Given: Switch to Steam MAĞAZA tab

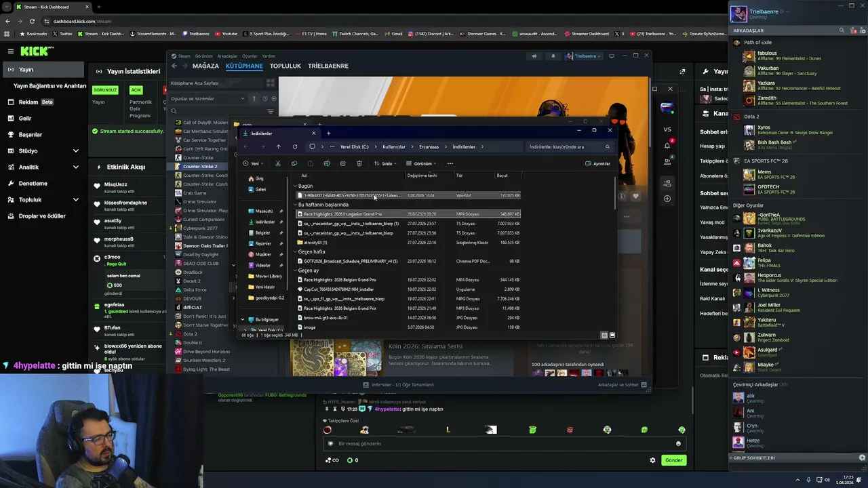Looking at the screenshot, I should click(205, 66).
